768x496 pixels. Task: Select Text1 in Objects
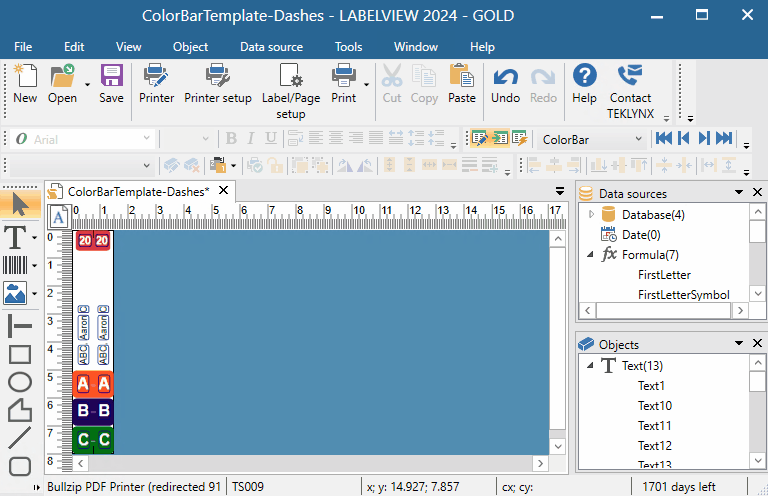tap(651, 386)
